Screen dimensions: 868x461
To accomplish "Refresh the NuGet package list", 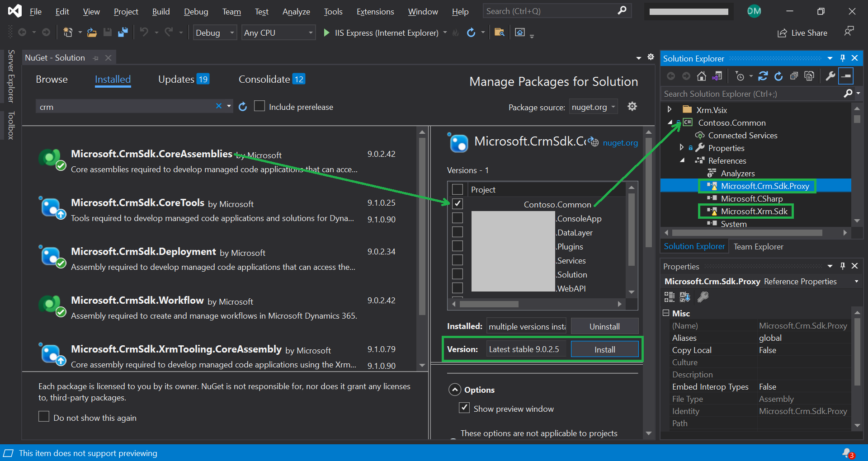I will coord(243,107).
